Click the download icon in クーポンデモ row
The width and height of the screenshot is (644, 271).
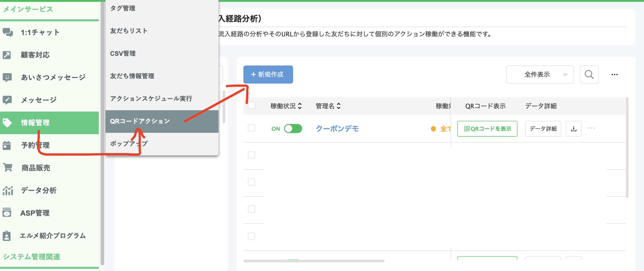[x=574, y=129]
